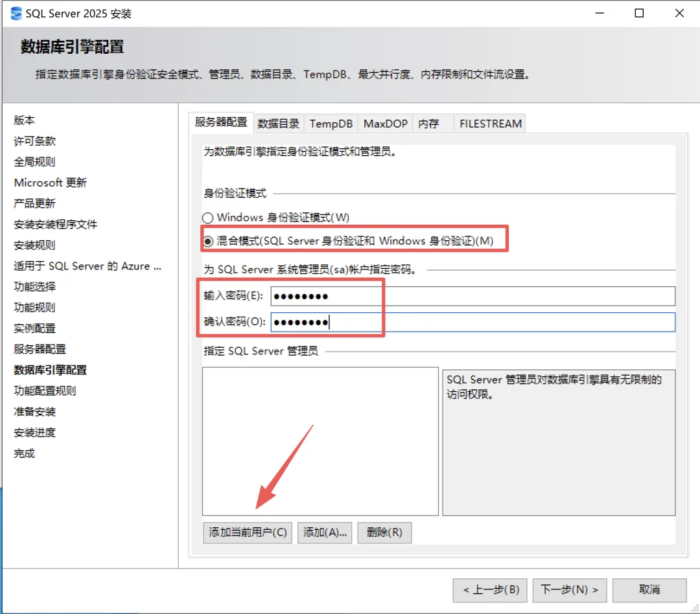Screen dimensions: 700x614
Task: Click 安装规则 step in sidebar
Action: coord(35,245)
